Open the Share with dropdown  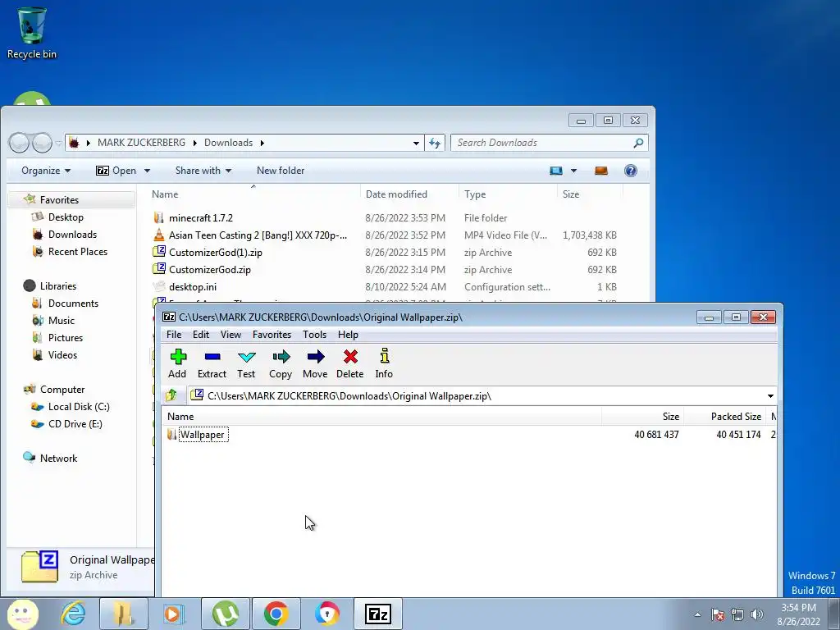click(203, 171)
